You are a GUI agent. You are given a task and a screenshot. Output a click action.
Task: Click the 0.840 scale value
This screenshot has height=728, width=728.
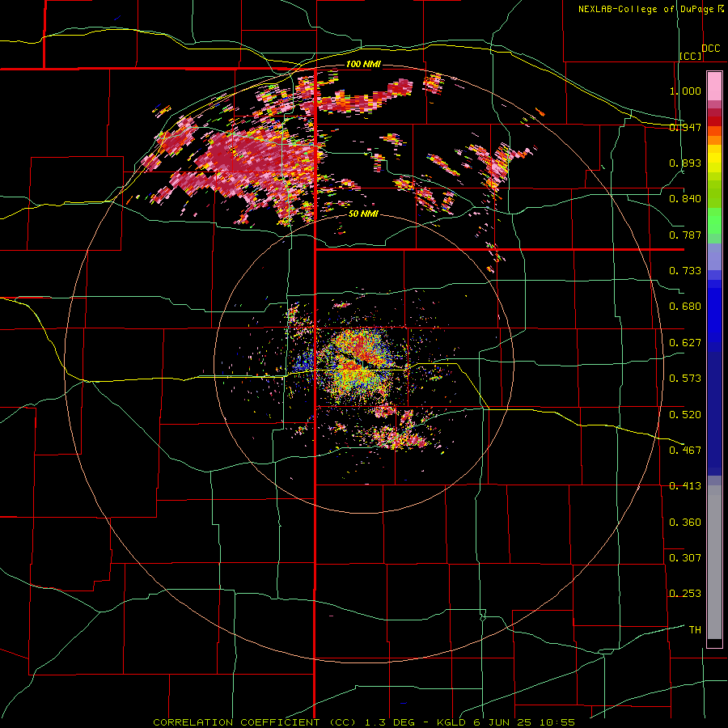685,199
